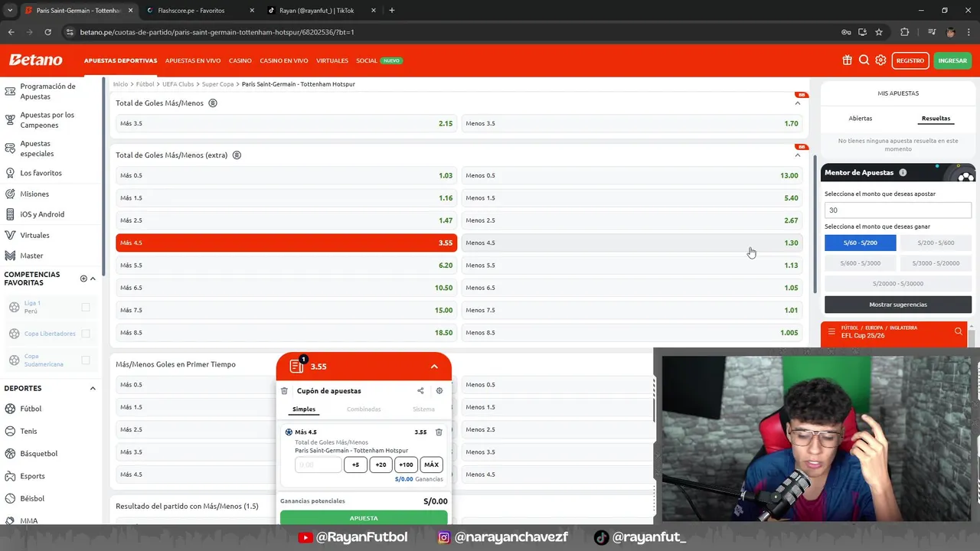Open info icon for Total de Goles (extra)

[237, 155]
